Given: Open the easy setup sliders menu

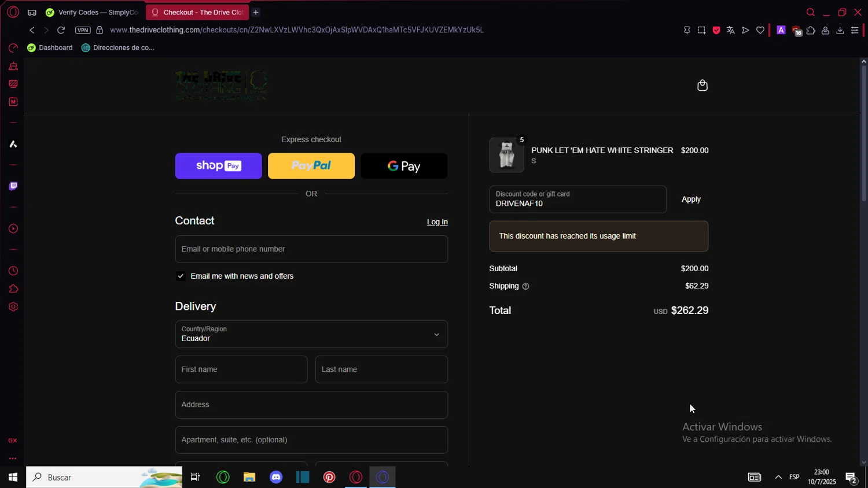Looking at the screenshot, I should [855, 30].
